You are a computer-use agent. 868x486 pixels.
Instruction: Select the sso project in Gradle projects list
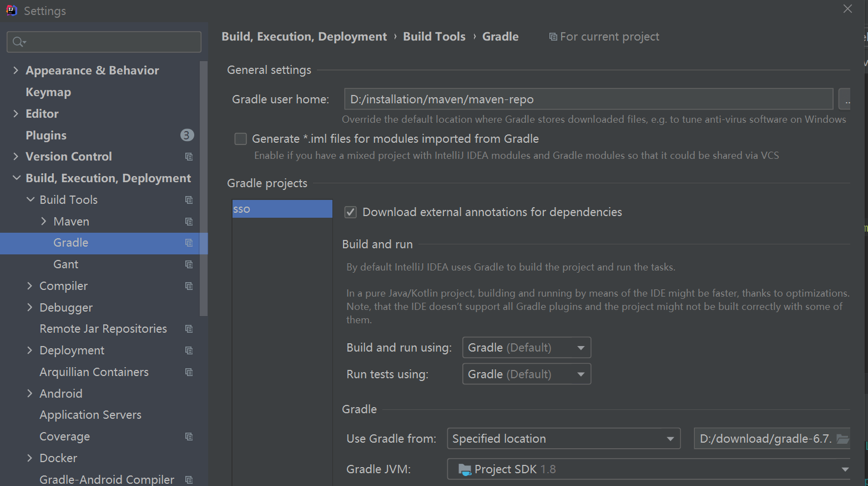282,209
